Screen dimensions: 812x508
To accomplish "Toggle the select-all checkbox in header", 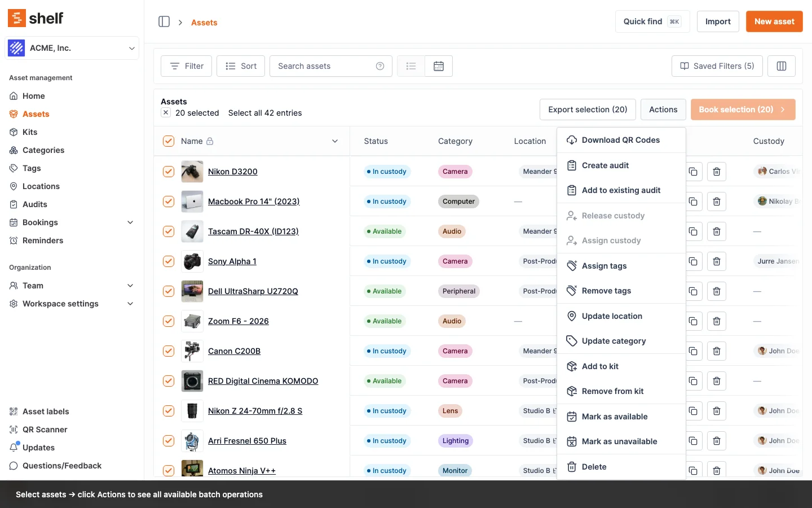I will (169, 141).
